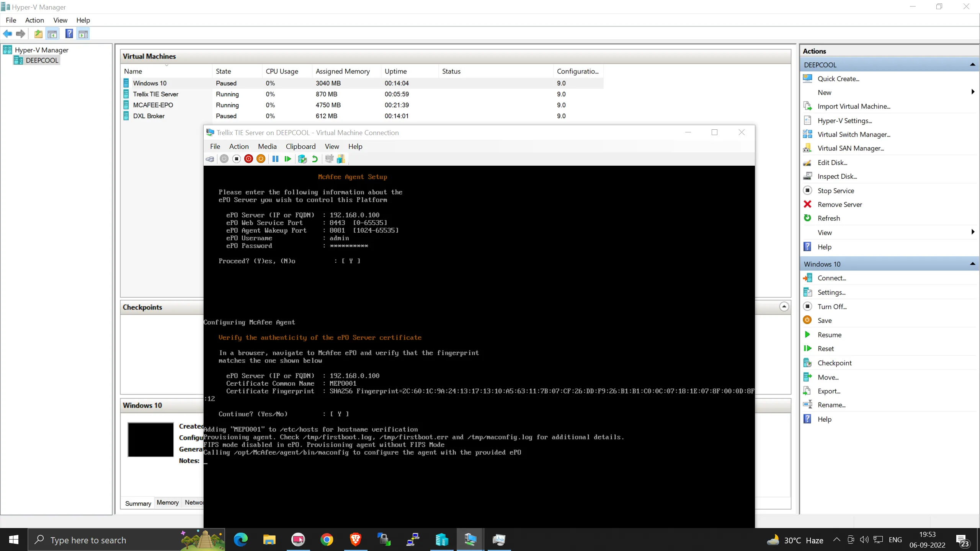
Task: Click Show/Hide Action Pane toolbar icon
Action: point(83,34)
